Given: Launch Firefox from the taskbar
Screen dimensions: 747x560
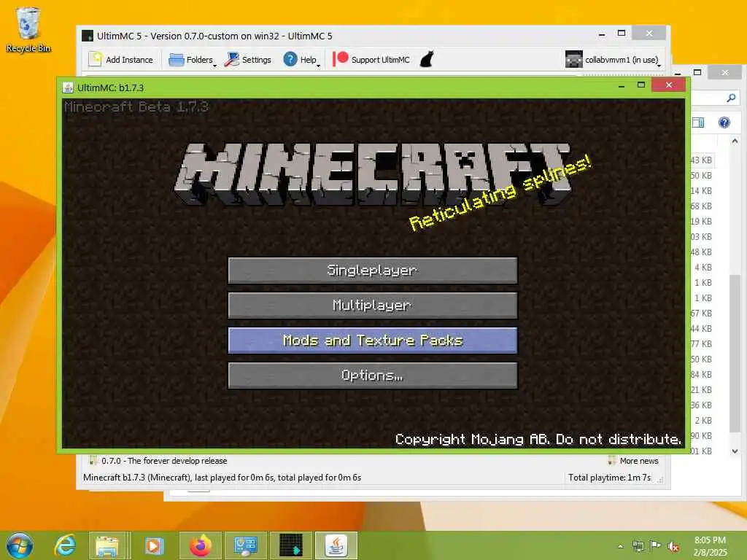Looking at the screenshot, I should pos(200,545).
